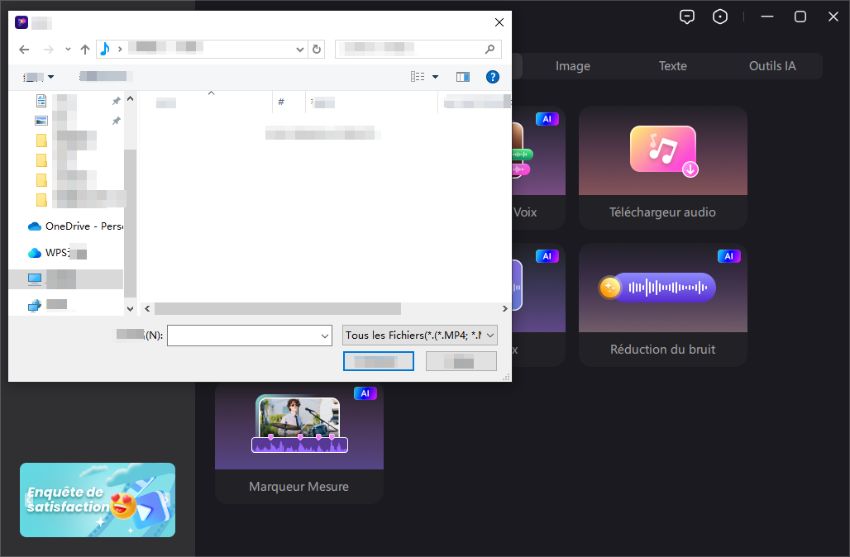Go up one folder level with up arrow

85,49
